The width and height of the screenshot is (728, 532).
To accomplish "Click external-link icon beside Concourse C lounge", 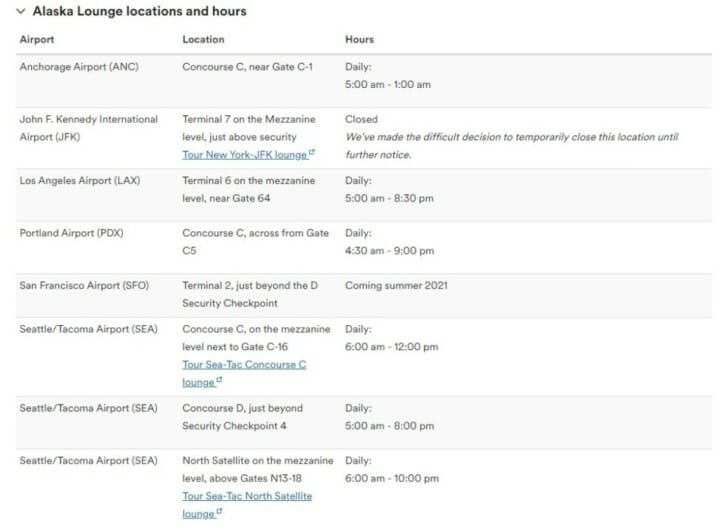I will pyautogui.click(x=219, y=381).
